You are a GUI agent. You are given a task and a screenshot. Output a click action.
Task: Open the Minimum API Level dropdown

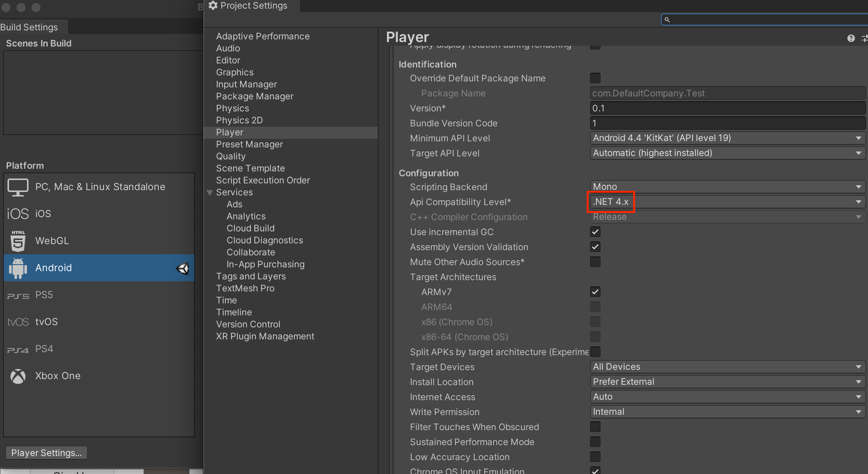tap(727, 138)
